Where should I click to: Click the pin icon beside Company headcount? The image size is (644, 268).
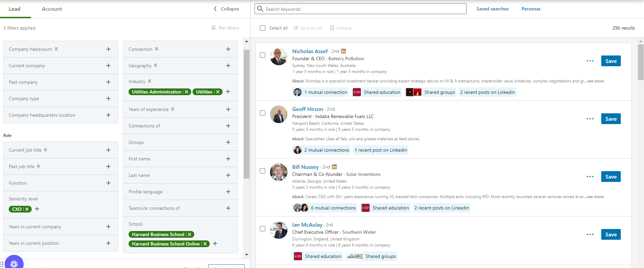pyautogui.click(x=56, y=49)
